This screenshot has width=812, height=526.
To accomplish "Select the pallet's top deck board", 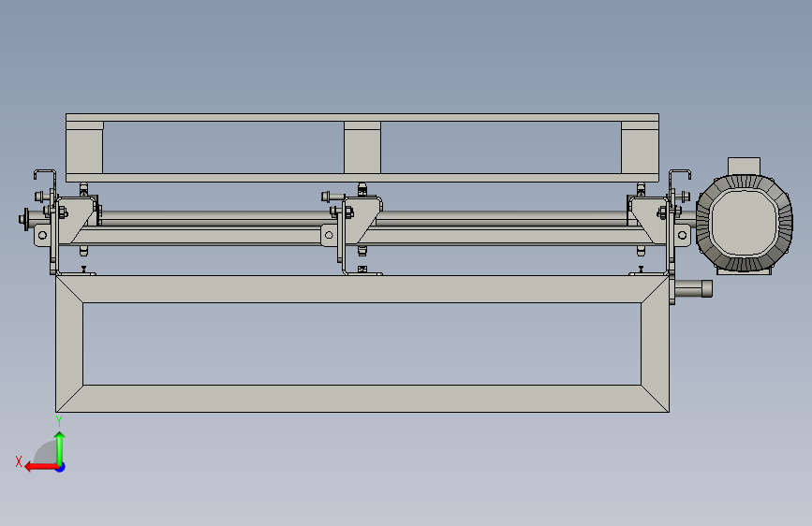I will click(362, 118).
